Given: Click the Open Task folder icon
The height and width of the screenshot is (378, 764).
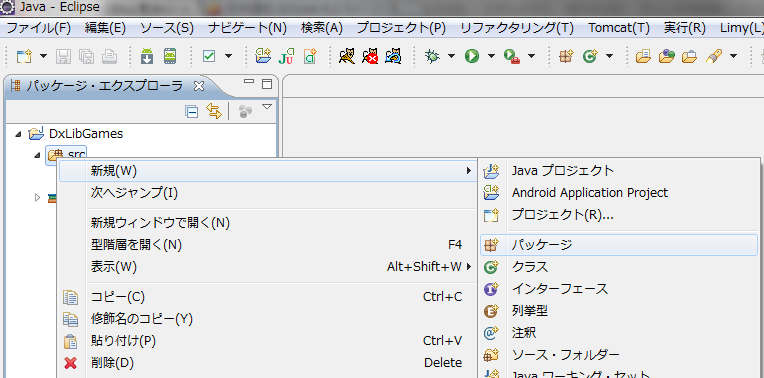Looking at the screenshot, I should [x=666, y=57].
